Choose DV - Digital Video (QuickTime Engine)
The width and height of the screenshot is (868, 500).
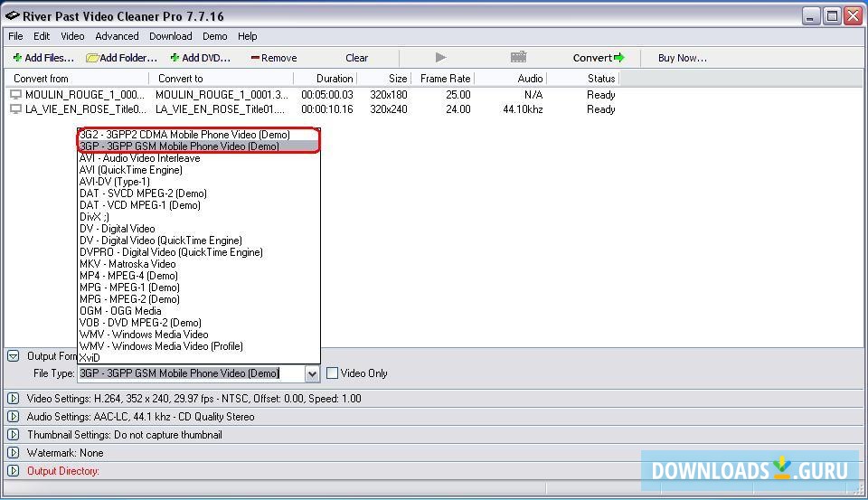point(199,241)
